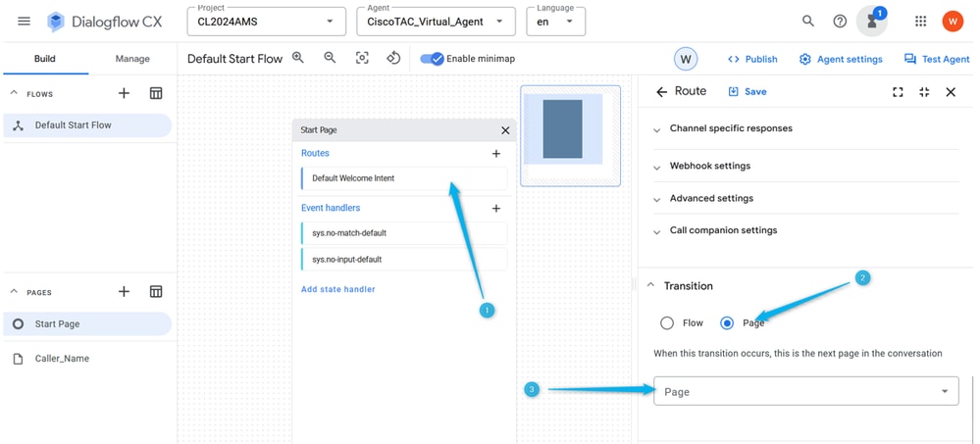The width and height of the screenshot is (980, 444).
Task: Expand Route panel to full screen
Action: tap(899, 92)
